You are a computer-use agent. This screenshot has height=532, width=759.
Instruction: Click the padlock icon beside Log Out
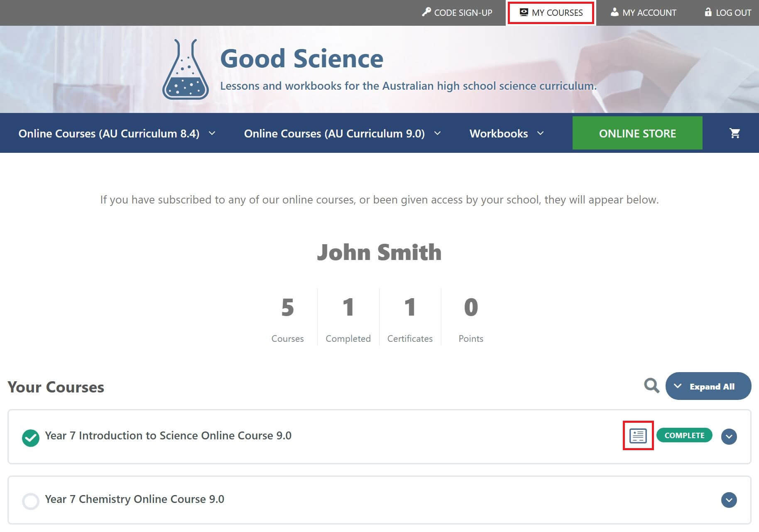(707, 12)
